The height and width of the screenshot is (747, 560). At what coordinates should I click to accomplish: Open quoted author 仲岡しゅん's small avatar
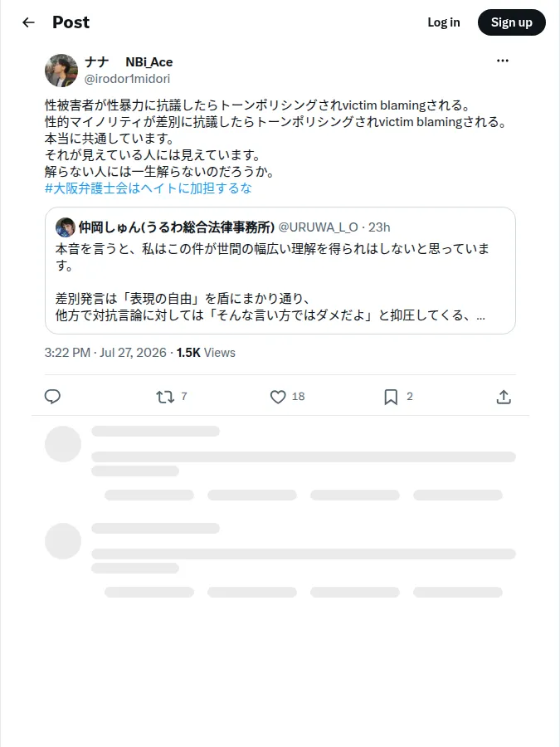[x=66, y=227]
